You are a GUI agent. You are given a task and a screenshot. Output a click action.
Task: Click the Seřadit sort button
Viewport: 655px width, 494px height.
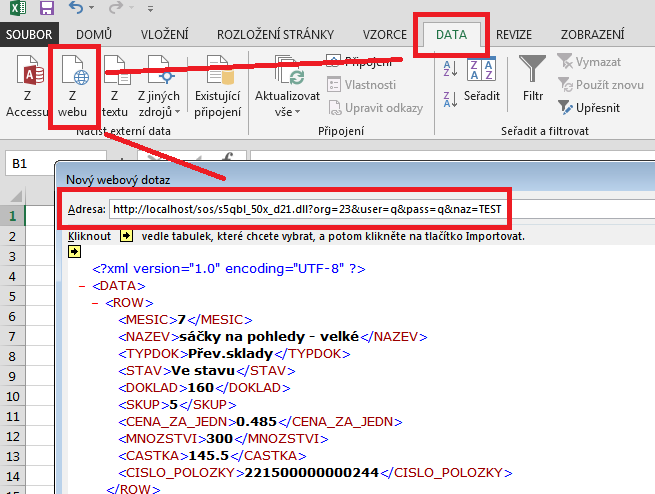click(x=481, y=96)
